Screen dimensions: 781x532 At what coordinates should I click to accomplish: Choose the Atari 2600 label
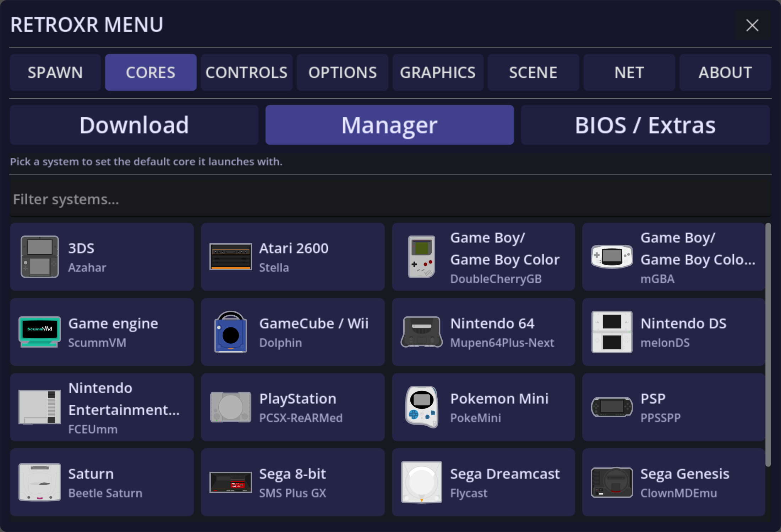pos(294,248)
